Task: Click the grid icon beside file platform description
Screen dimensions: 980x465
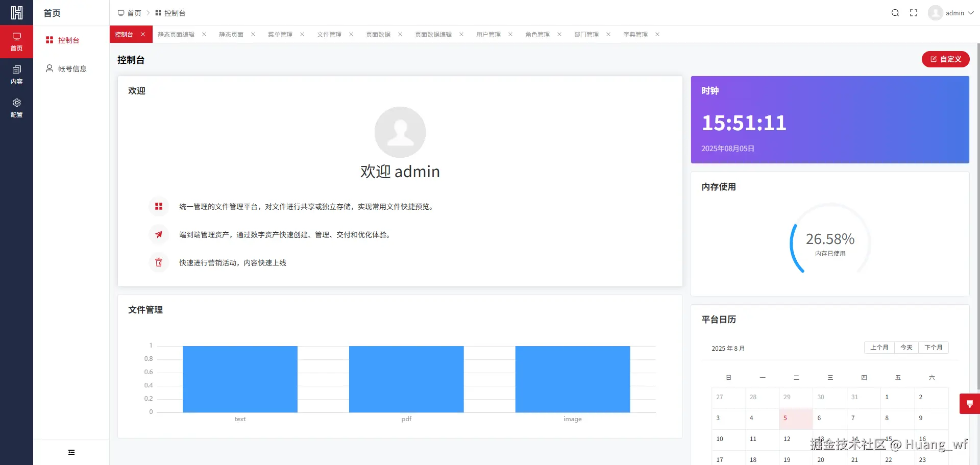Action: coord(159,206)
